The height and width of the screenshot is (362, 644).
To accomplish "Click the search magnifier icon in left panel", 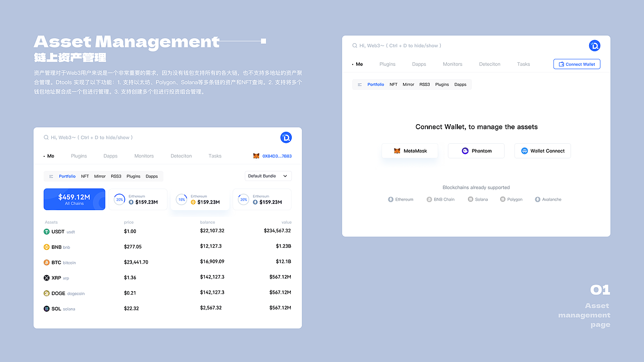I will click(46, 137).
